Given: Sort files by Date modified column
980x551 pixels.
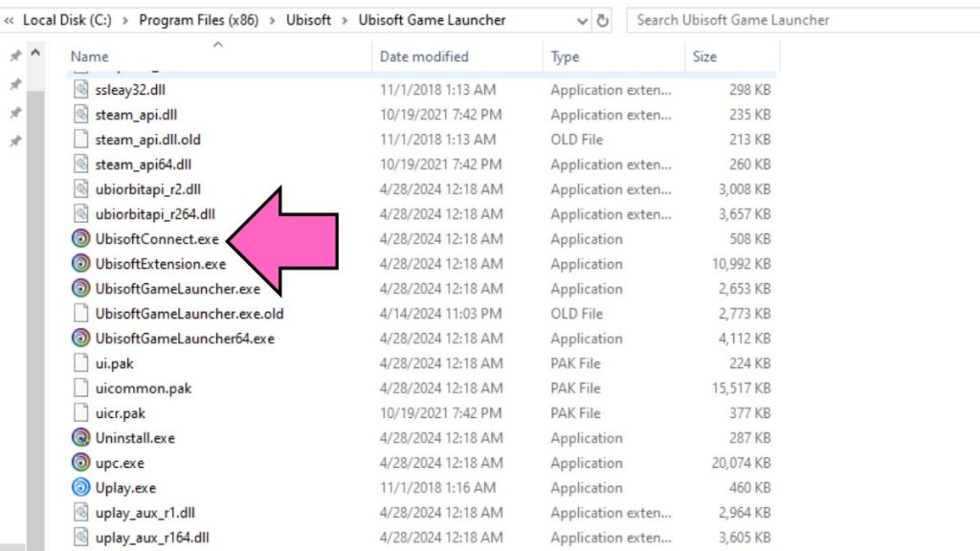Looking at the screenshot, I should [423, 56].
